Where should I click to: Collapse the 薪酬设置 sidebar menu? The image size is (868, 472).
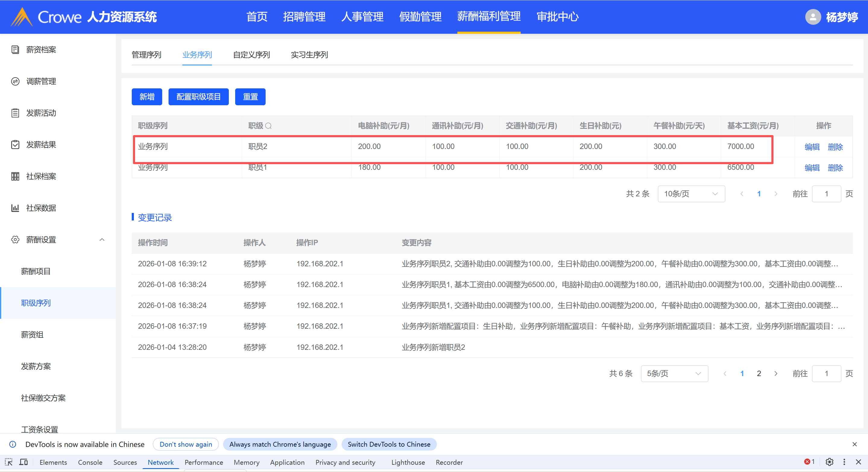pyautogui.click(x=102, y=240)
